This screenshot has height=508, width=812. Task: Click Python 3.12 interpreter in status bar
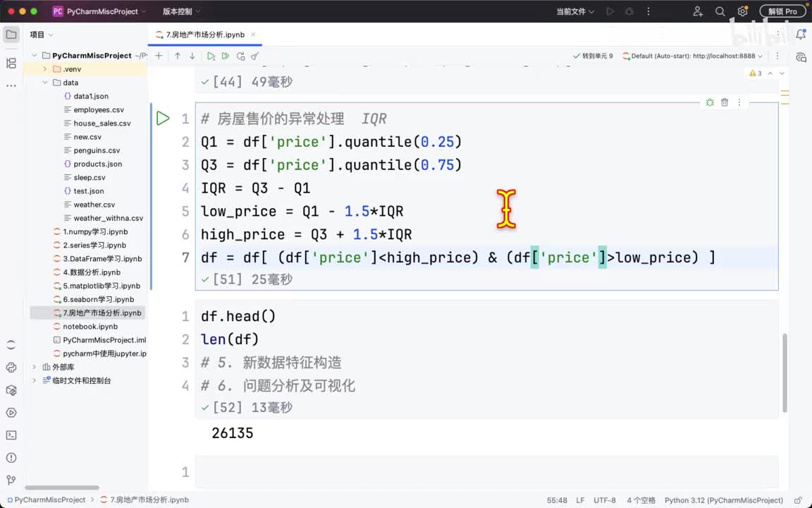(723, 500)
